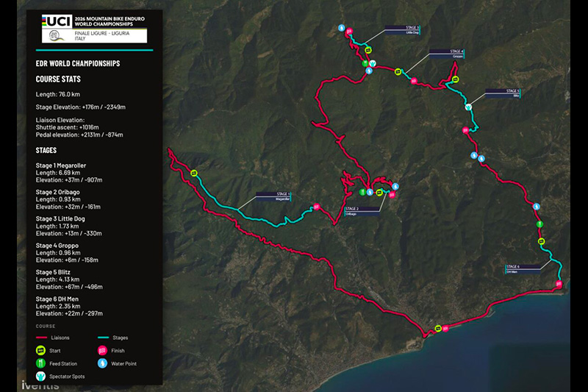
Task: Select the Stage 6 DH Men finish flag
Action: (559, 284)
